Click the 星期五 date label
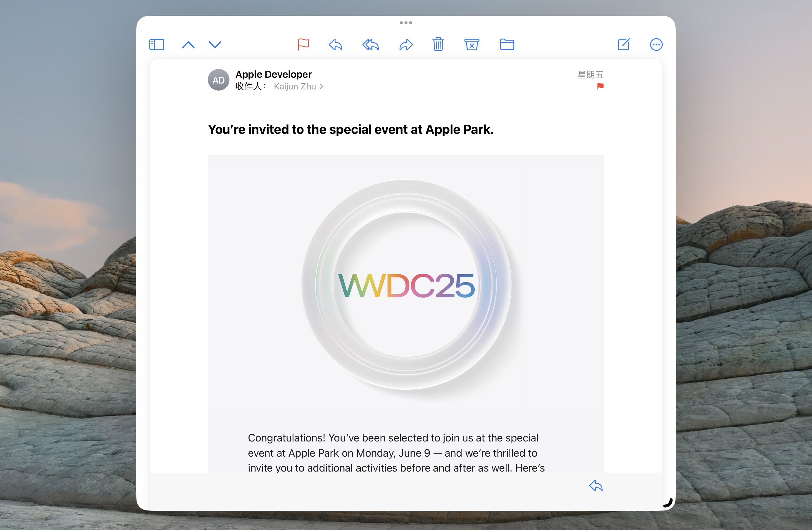 pos(590,75)
